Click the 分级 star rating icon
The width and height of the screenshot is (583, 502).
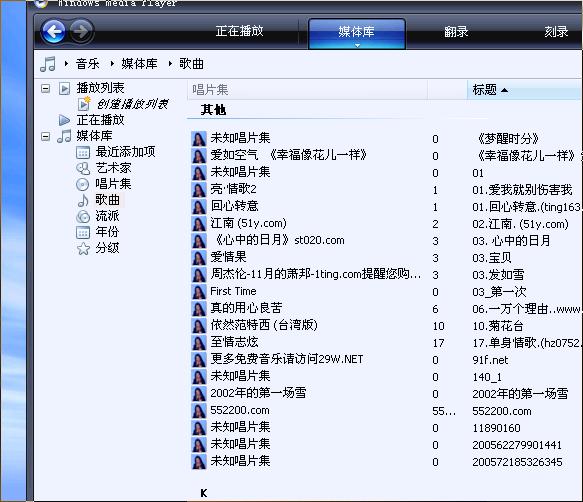tap(83, 248)
